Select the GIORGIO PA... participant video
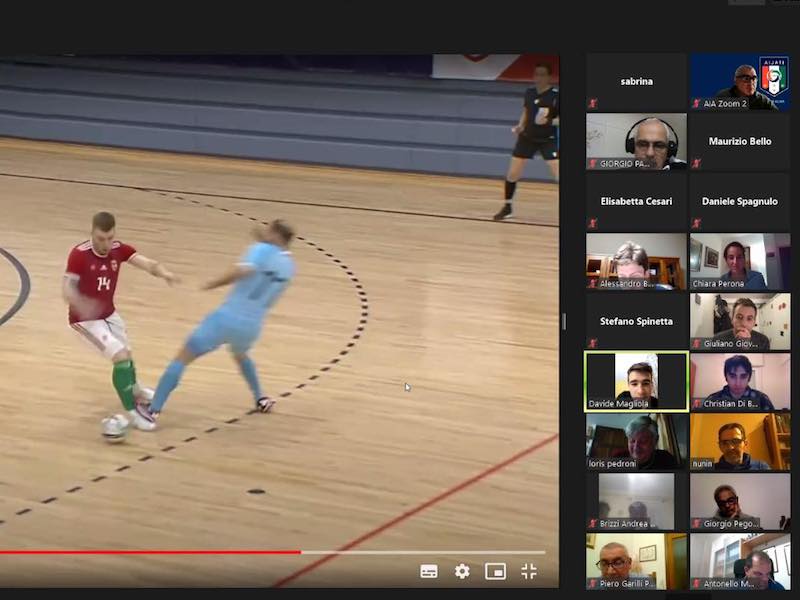Image resolution: width=800 pixels, height=600 pixels. (636, 141)
